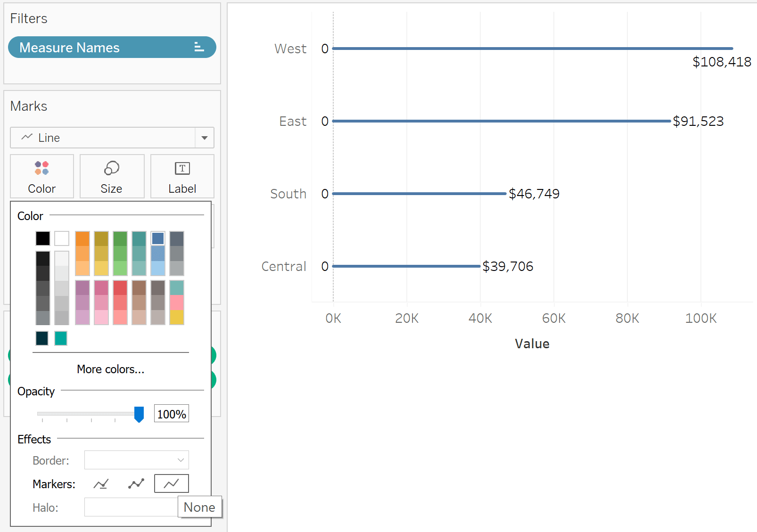757x532 pixels.
Task: Click More colors... link
Action: (111, 369)
